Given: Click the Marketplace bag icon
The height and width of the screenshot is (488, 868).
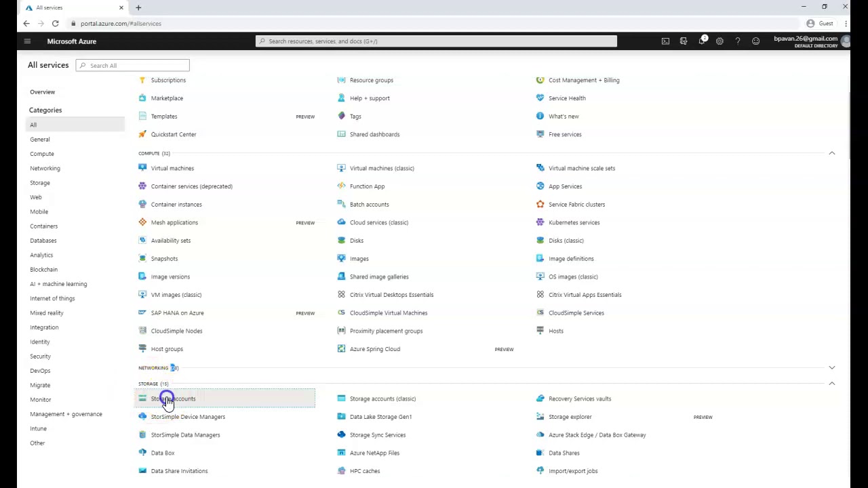Looking at the screenshot, I should click(x=142, y=98).
